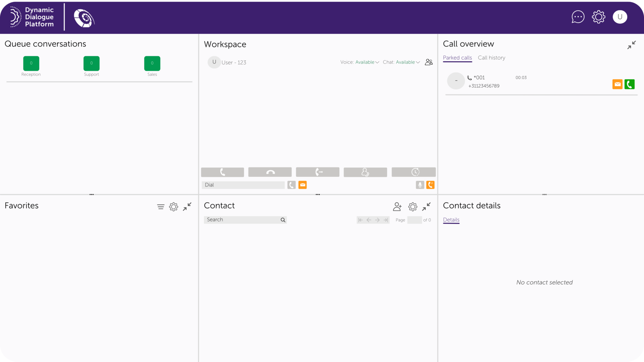644x362 pixels.
Task: Click the Page number input box
Action: coord(414,220)
